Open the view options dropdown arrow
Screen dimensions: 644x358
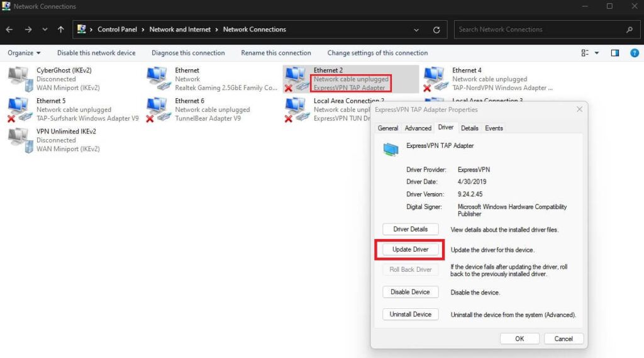[597, 53]
